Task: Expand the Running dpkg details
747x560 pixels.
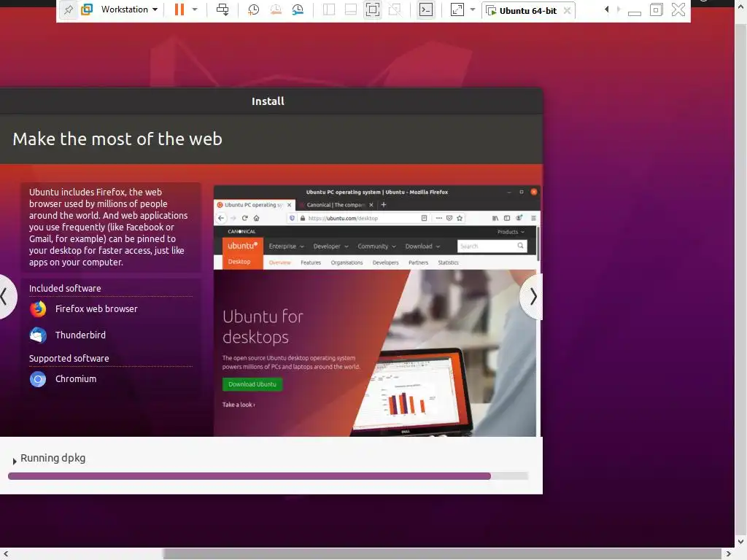Action: pos(15,461)
